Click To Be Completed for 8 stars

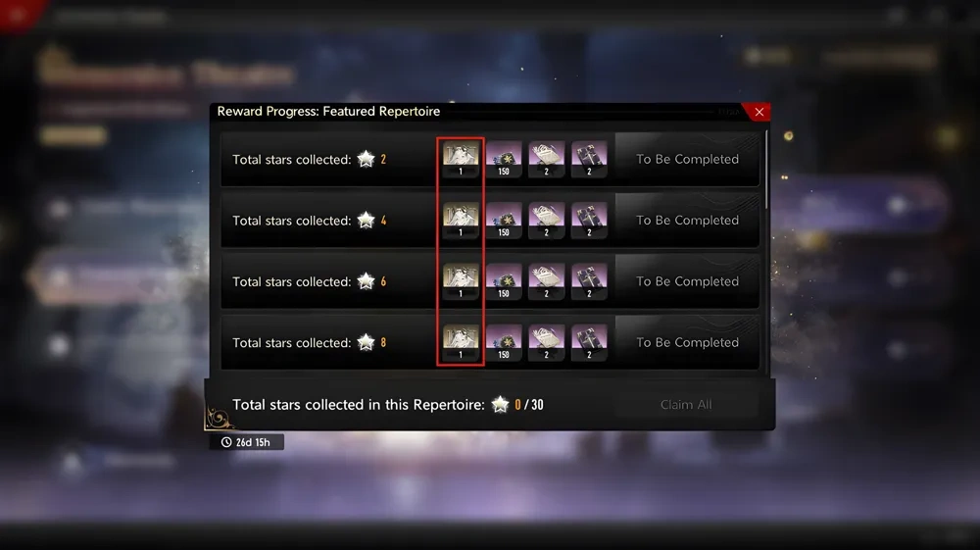click(687, 342)
